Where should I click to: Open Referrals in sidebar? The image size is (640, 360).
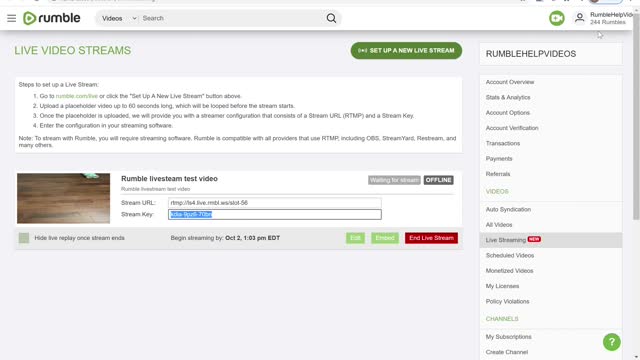pyautogui.click(x=498, y=174)
